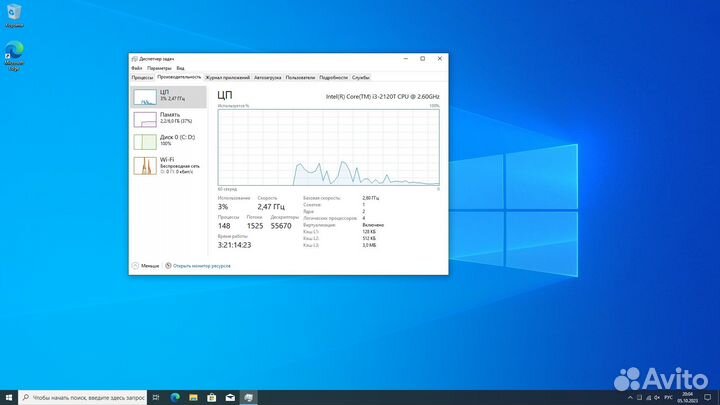Open Microsoft Store from the taskbar
Screen dimensions: 720x405
pos(212,398)
